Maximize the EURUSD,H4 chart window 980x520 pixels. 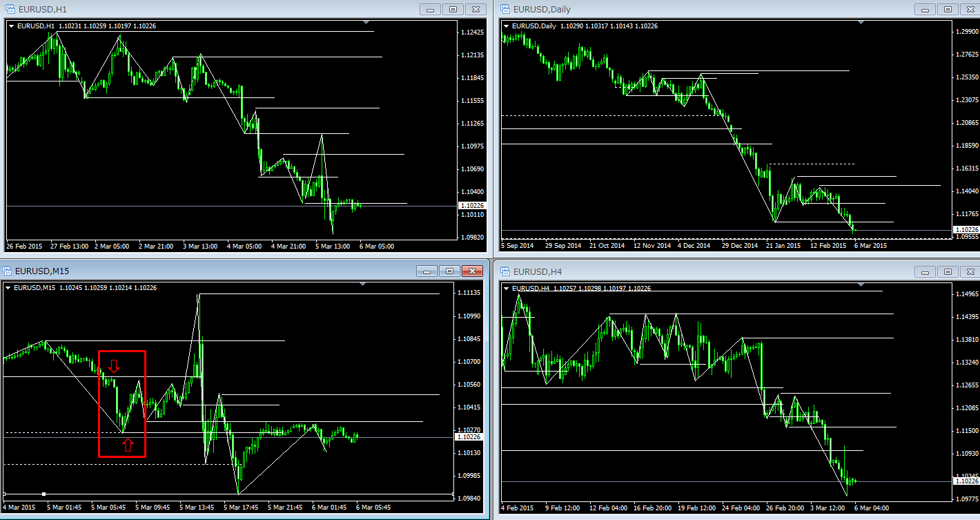948,271
